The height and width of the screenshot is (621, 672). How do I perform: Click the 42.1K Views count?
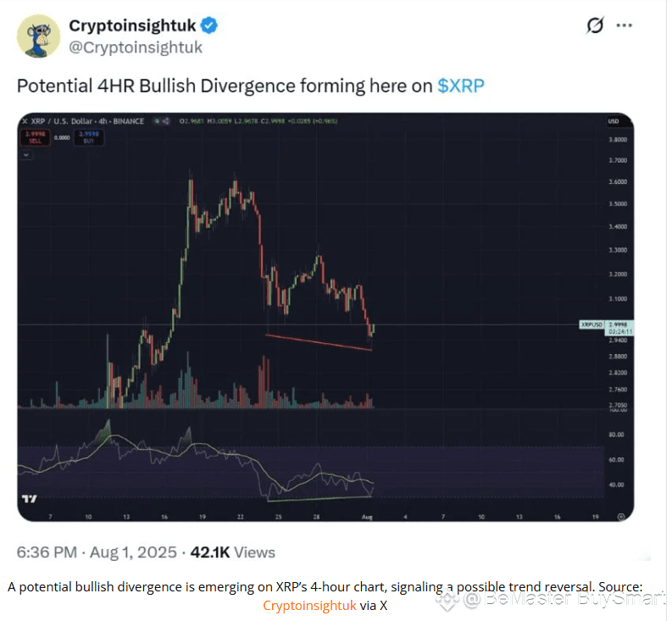tap(233, 552)
